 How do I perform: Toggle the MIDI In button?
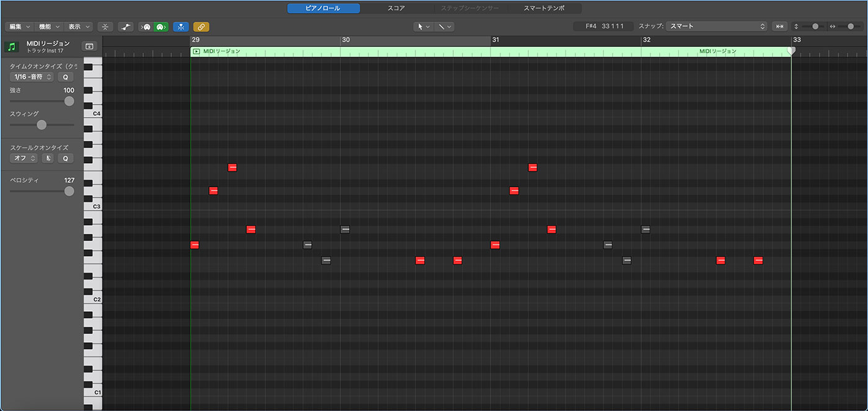click(146, 27)
